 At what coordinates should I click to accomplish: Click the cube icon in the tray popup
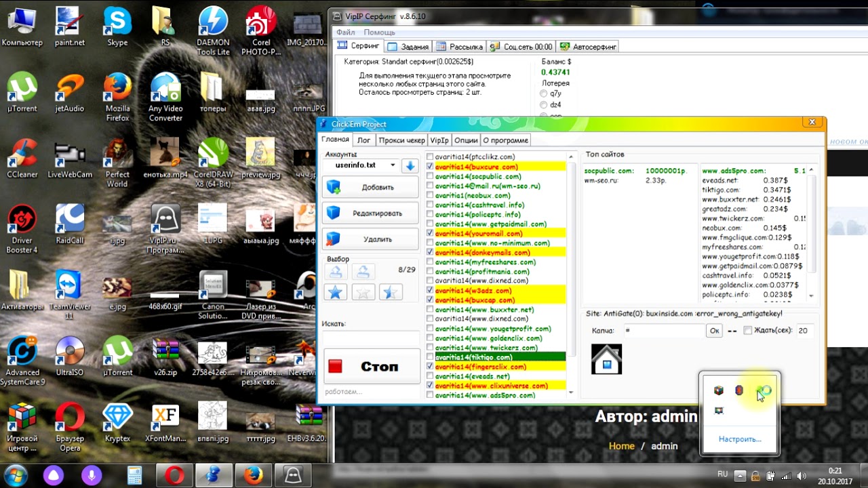pyautogui.click(x=718, y=390)
